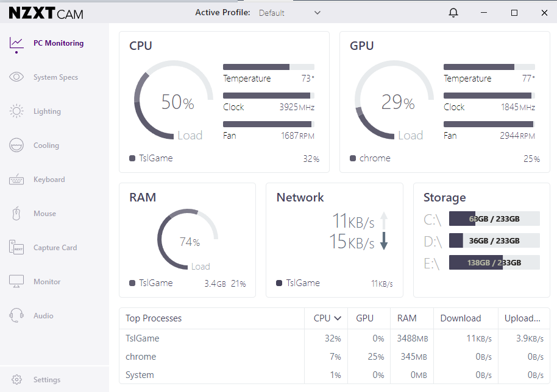Open System Specs section
Viewport: 557px width, 392px height.
point(56,77)
